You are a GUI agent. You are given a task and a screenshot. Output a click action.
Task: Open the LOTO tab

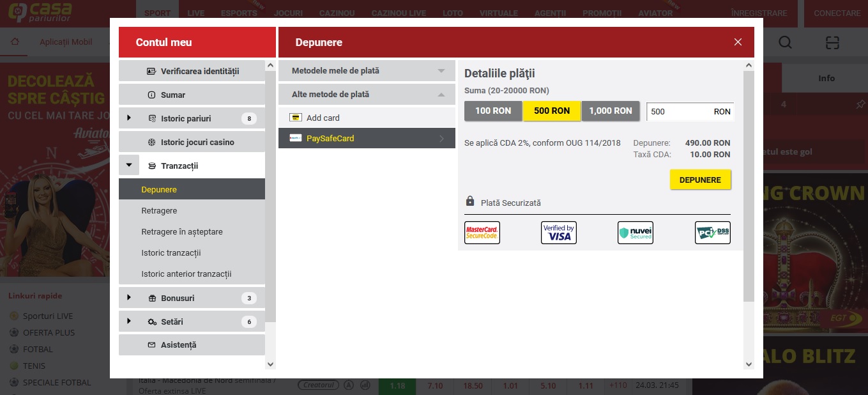452,13
